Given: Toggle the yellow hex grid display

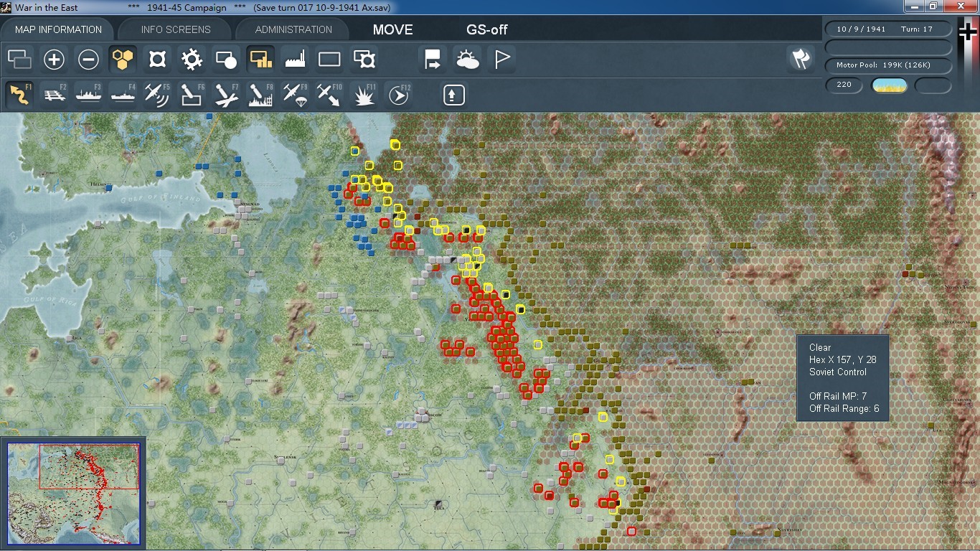Looking at the screenshot, I should pos(123,59).
